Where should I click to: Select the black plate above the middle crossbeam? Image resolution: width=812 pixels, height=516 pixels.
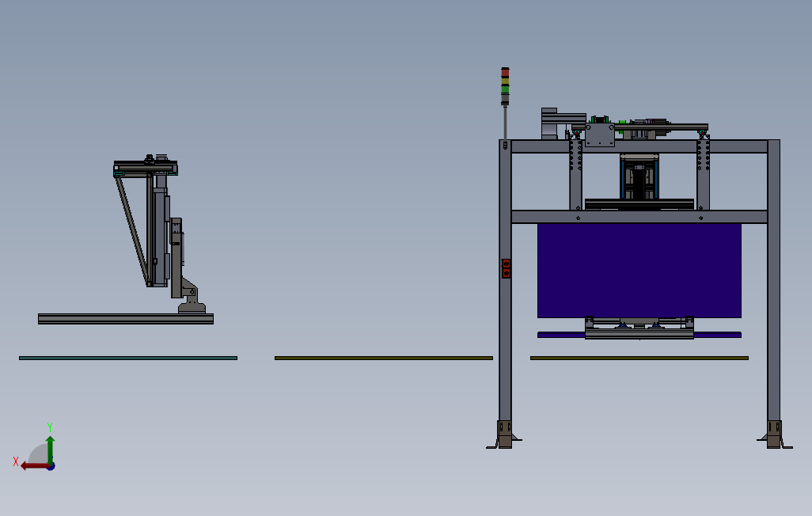639,204
